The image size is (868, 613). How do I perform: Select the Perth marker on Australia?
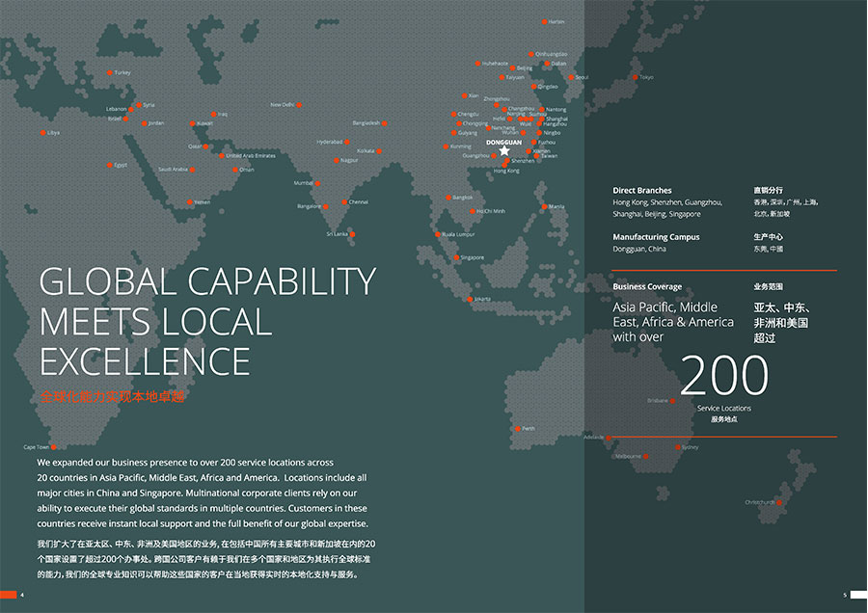pos(517,428)
